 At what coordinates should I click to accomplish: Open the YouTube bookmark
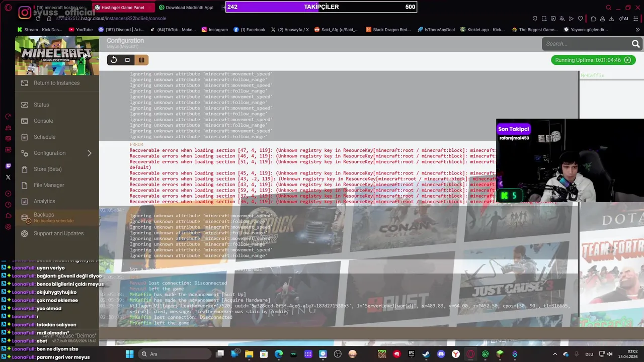[80, 30]
